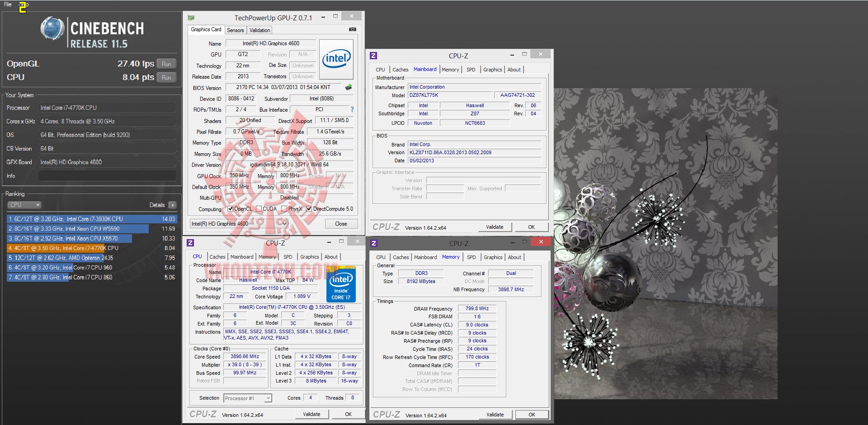Toggle the DirectCompute 5.0 checkbox
This screenshot has width=868, height=425.
(x=309, y=209)
